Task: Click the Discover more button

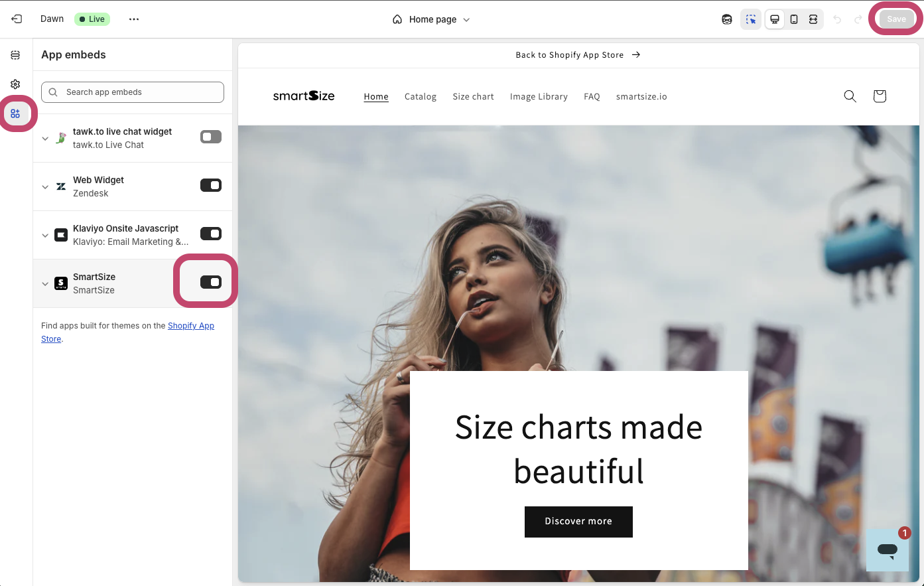Action: (578, 522)
